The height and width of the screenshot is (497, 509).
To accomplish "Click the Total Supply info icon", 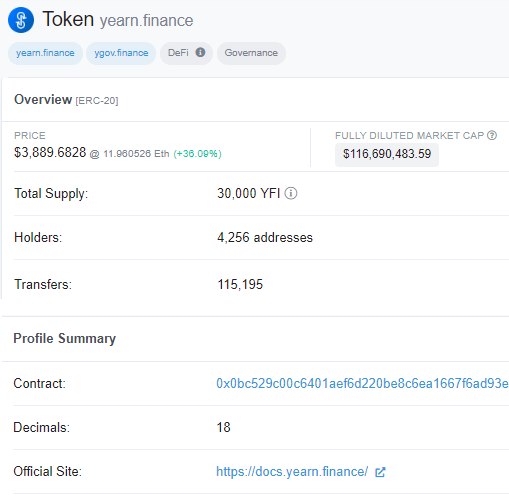I will 291,193.
